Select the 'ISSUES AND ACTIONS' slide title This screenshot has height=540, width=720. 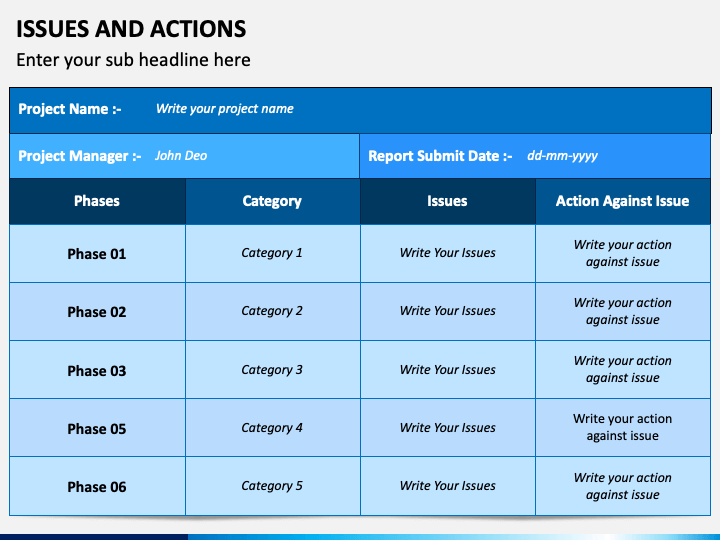coord(131,29)
